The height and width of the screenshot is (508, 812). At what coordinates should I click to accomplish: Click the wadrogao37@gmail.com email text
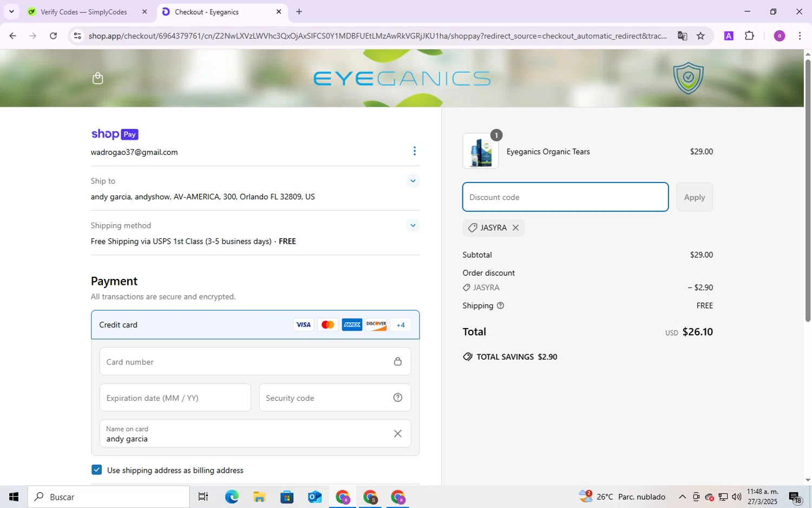tap(134, 152)
